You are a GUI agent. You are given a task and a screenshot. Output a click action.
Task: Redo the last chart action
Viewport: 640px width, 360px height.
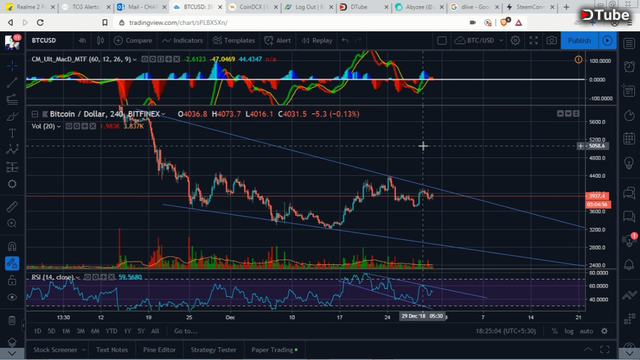[358, 40]
